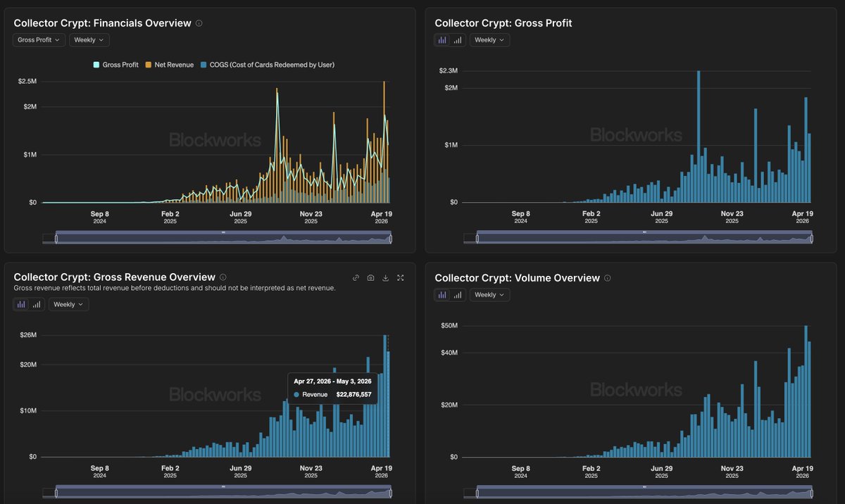Click left handle of Gross Profit range slider
Image resolution: width=845 pixels, height=504 pixels.
[x=477, y=239]
